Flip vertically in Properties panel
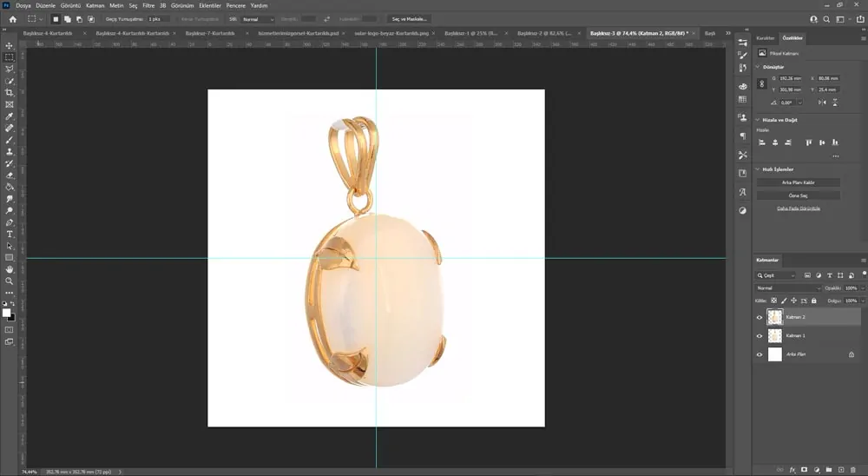This screenshot has height=476, width=868. pos(835,102)
